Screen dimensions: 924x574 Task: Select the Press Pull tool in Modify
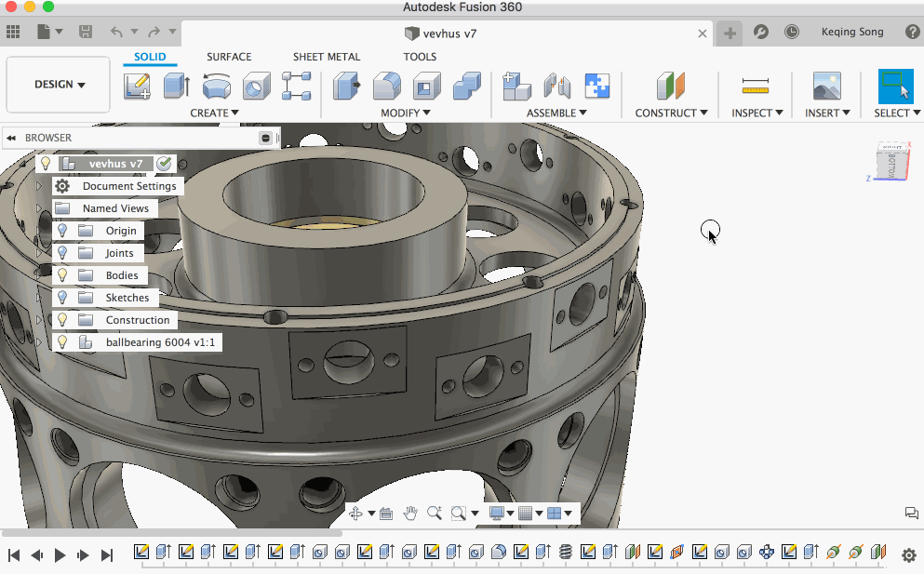tap(347, 87)
